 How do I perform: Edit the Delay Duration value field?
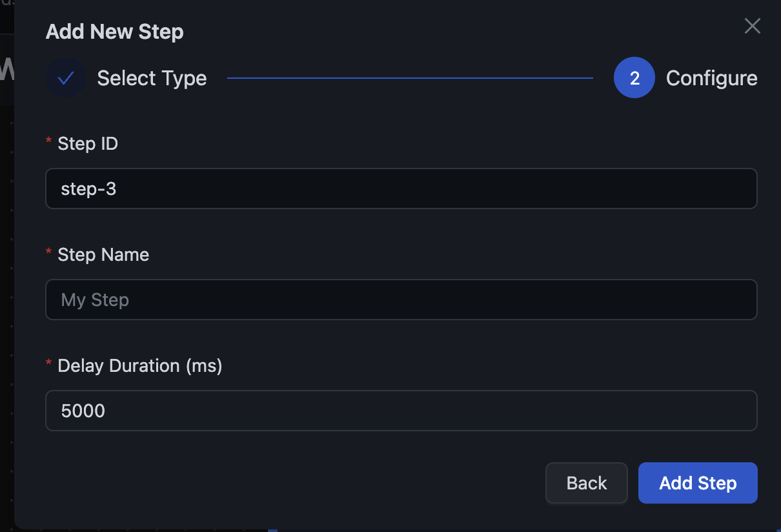tap(401, 411)
